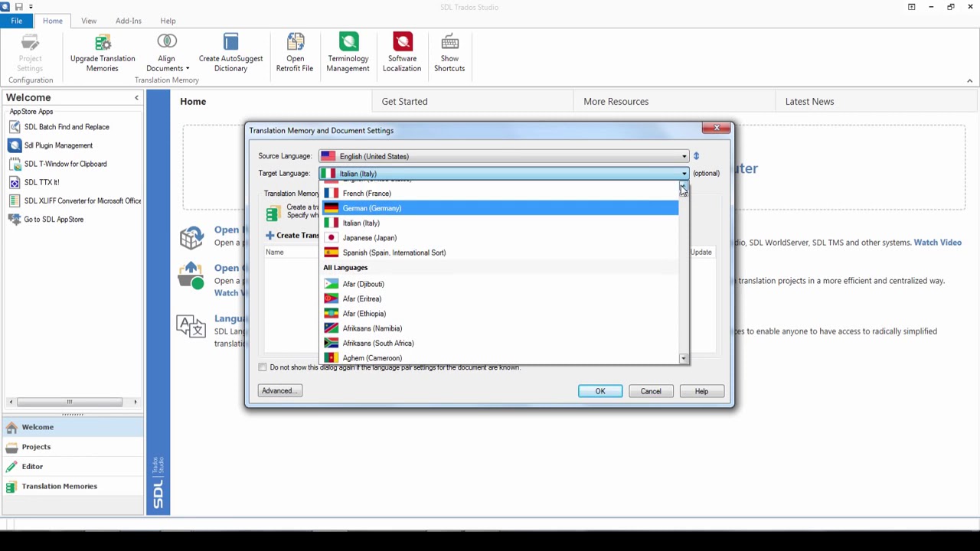Viewport: 980px width, 551px height.
Task: Select Afrikaans (Namibia) language entry
Action: point(500,328)
